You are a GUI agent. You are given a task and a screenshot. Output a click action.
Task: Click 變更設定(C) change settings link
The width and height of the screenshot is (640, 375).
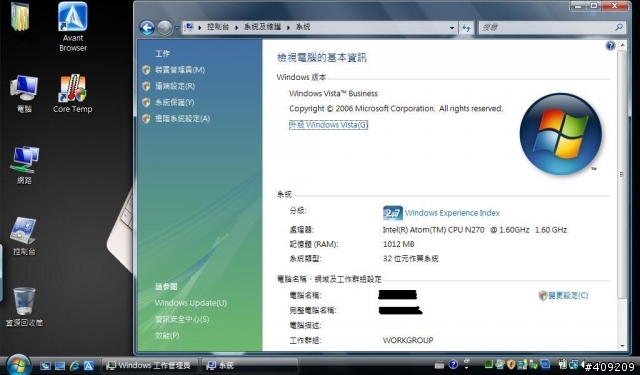point(568,295)
